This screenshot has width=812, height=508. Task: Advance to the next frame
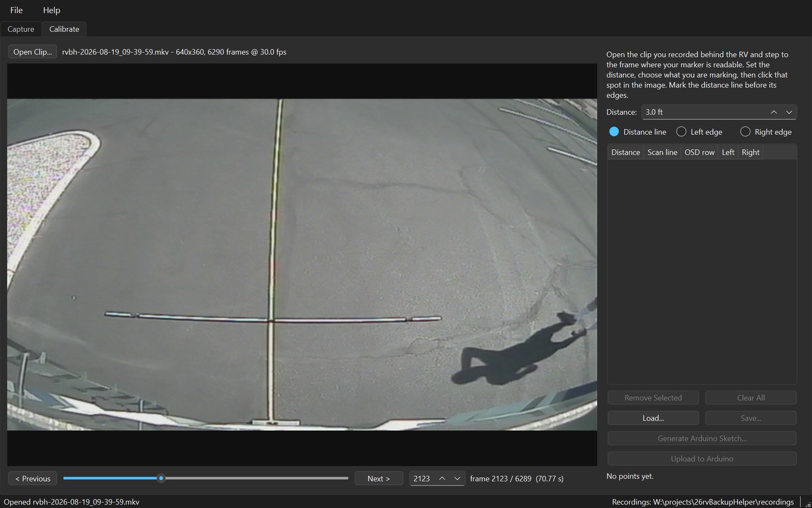tap(378, 479)
